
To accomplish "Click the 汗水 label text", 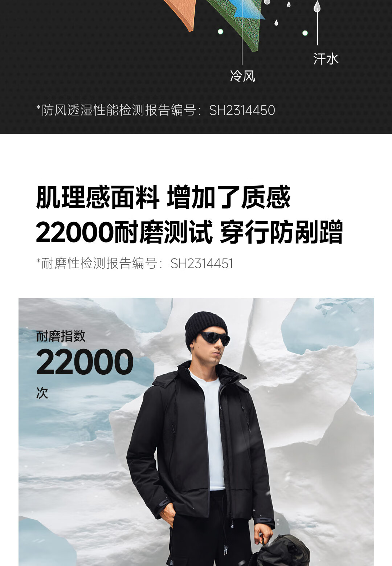I will [326, 59].
